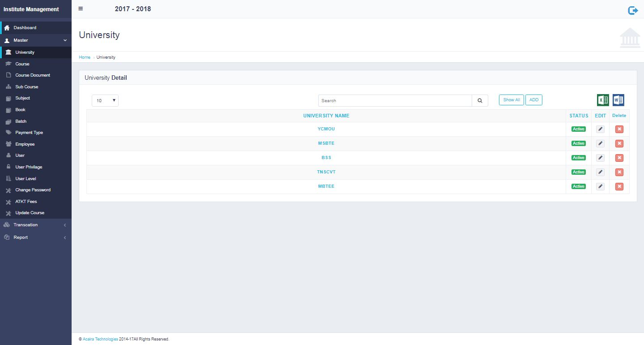Expand the Report sidebar section
This screenshot has height=345, width=644.
36,237
